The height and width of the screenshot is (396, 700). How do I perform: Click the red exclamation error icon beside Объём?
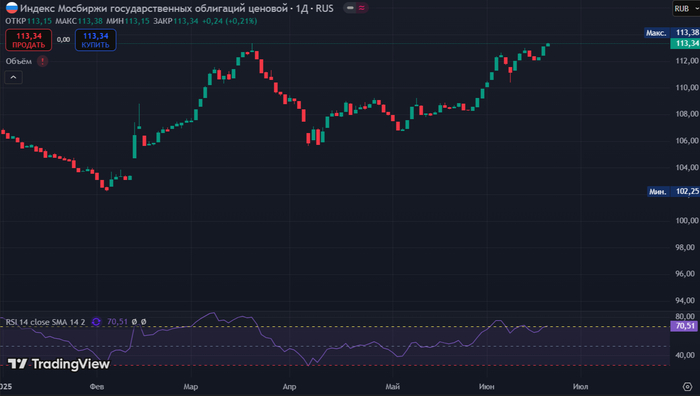point(42,61)
